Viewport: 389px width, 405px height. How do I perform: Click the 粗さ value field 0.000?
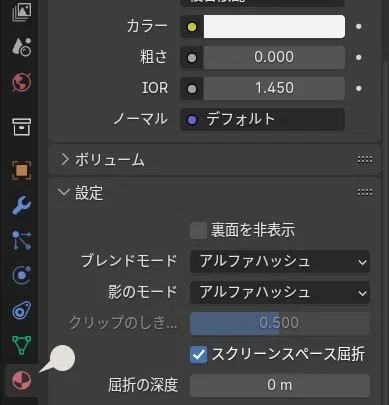tap(274, 57)
